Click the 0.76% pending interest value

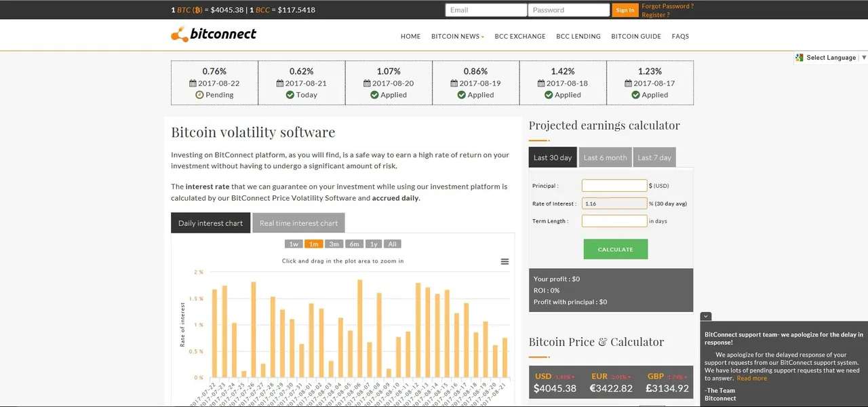[214, 71]
